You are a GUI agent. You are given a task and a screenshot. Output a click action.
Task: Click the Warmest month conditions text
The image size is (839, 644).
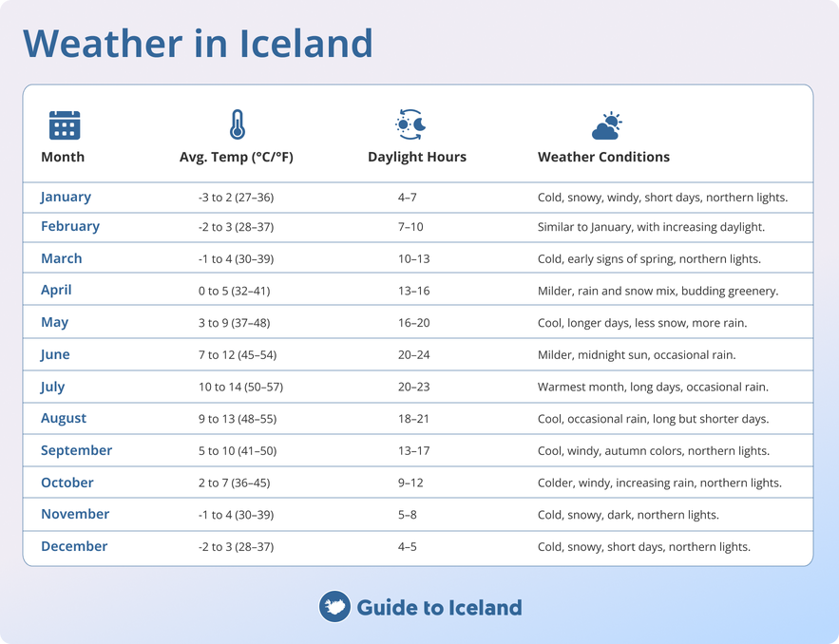point(653,388)
